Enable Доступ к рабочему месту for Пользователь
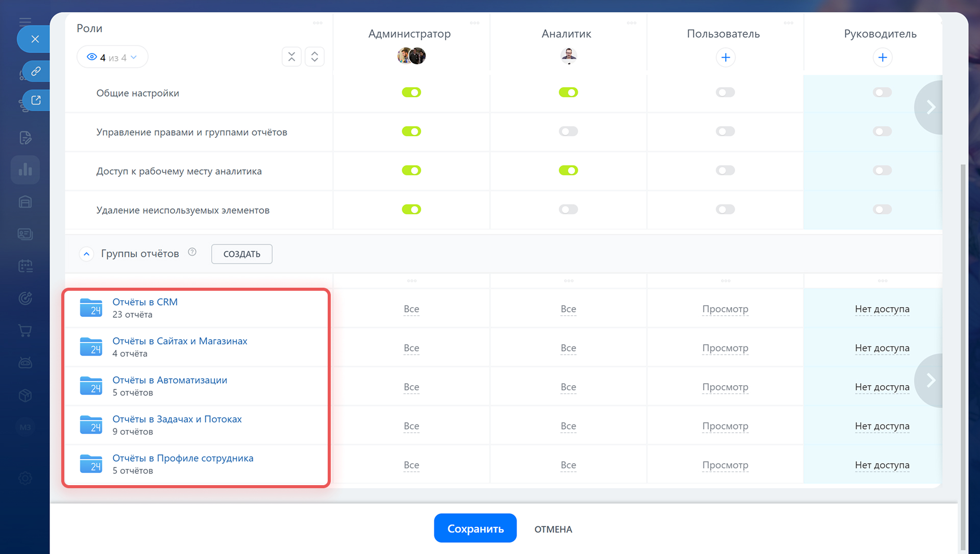 point(725,170)
